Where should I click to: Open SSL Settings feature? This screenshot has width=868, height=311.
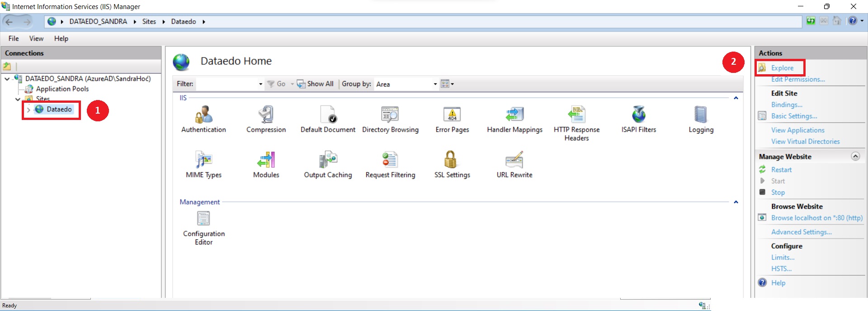pyautogui.click(x=452, y=165)
